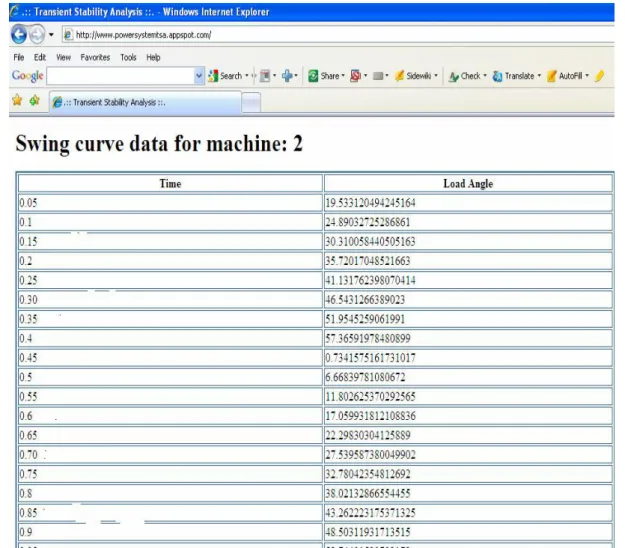Click the gray news/page toolbar icon
This screenshot has height=548, width=625.
click(265, 76)
